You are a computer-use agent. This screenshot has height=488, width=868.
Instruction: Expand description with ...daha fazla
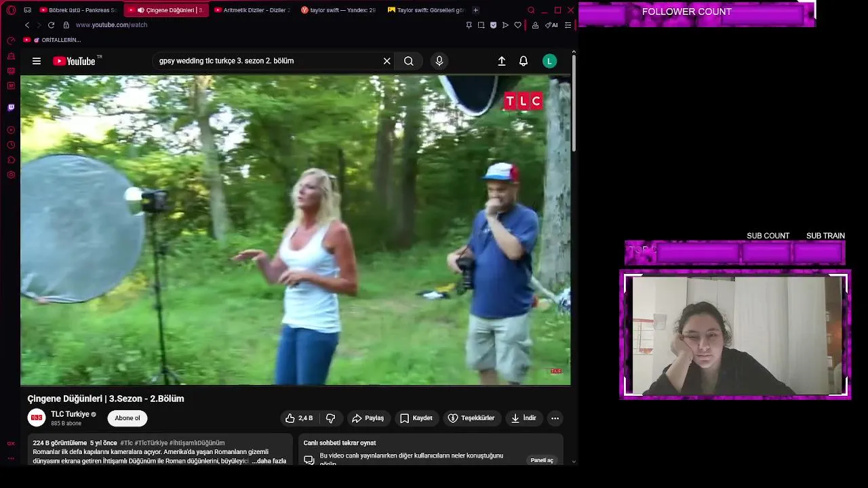(269, 461)
